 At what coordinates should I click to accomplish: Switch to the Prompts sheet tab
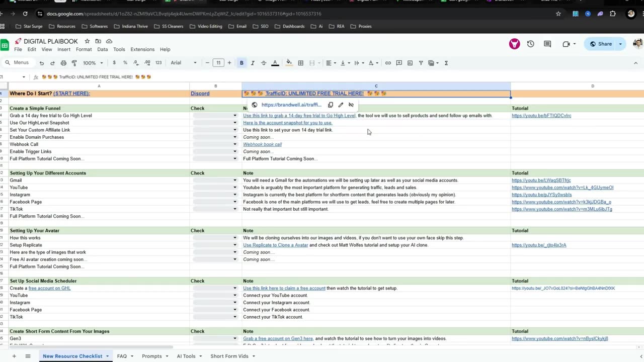[x=151, y=356]
